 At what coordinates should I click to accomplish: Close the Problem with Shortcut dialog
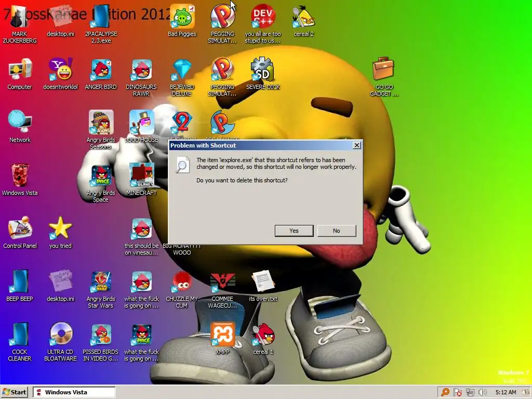356,145
